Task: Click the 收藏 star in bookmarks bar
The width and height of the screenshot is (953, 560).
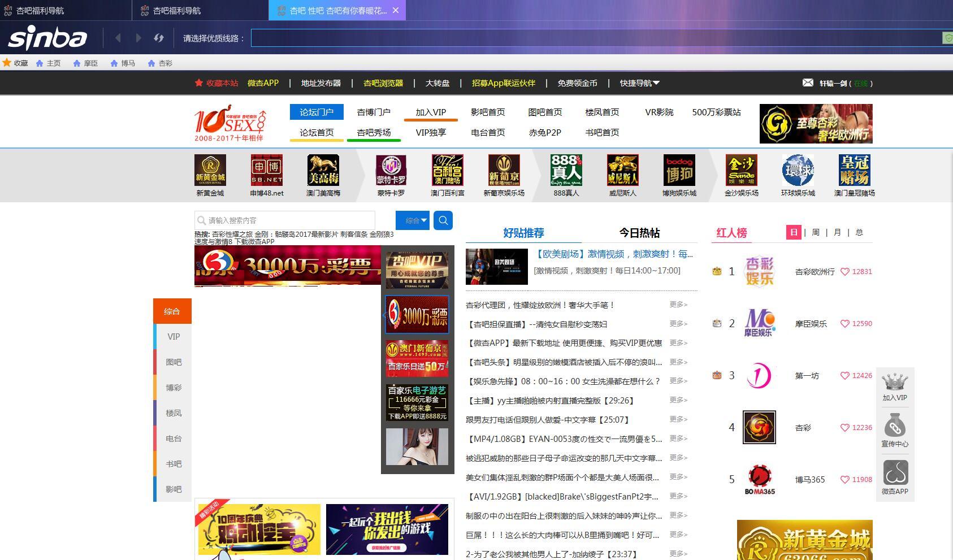Action: pyautogui.click(x=7, y=63)
